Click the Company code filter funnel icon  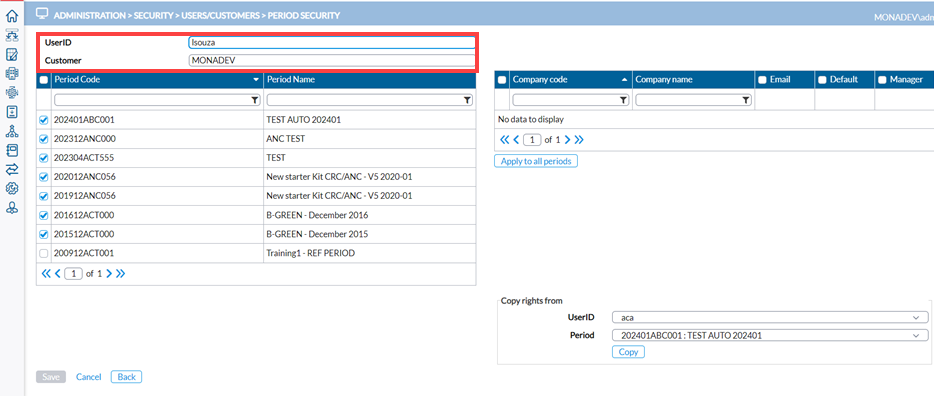623,100
